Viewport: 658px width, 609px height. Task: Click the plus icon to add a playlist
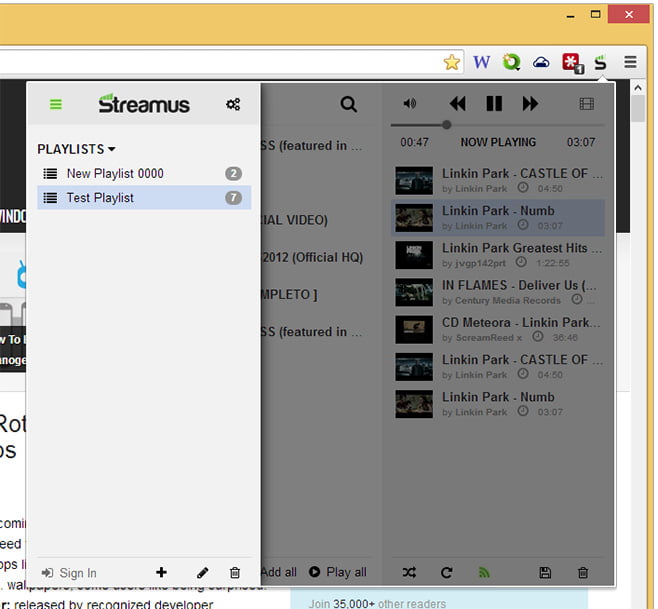(x=162, y=573)
